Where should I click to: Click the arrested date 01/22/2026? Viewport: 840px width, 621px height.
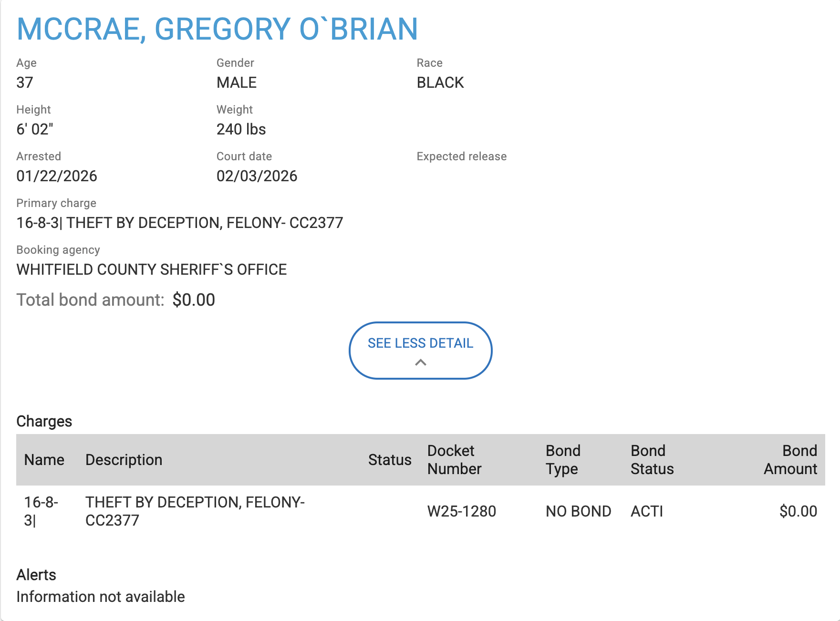pyautogui.click(x=57, y=176)
